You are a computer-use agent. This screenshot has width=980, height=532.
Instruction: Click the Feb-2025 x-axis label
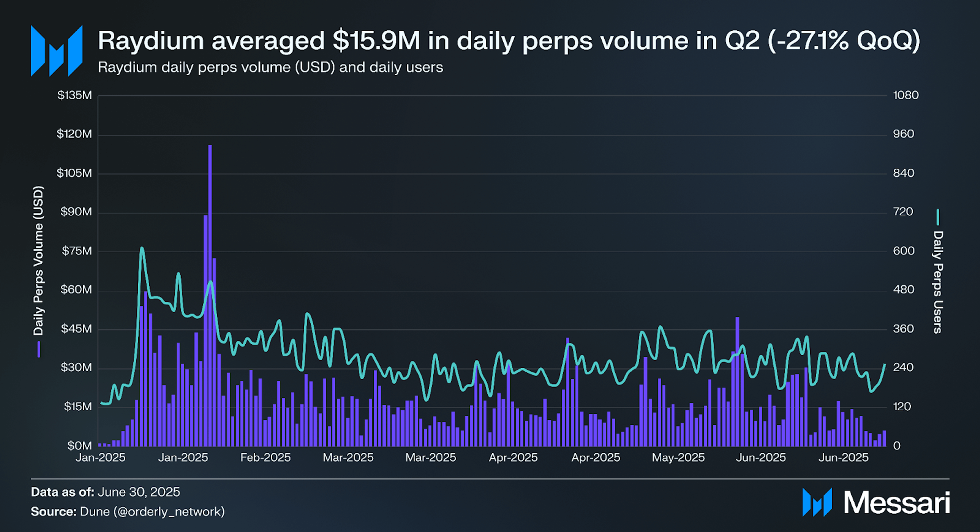(x=265, y=457)
